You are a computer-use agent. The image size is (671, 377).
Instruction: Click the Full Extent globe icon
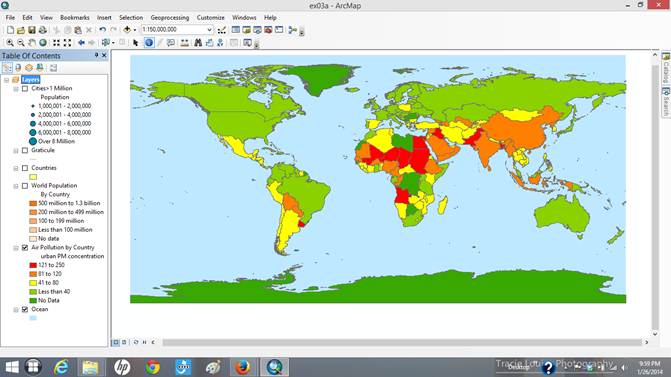[43, 43]
